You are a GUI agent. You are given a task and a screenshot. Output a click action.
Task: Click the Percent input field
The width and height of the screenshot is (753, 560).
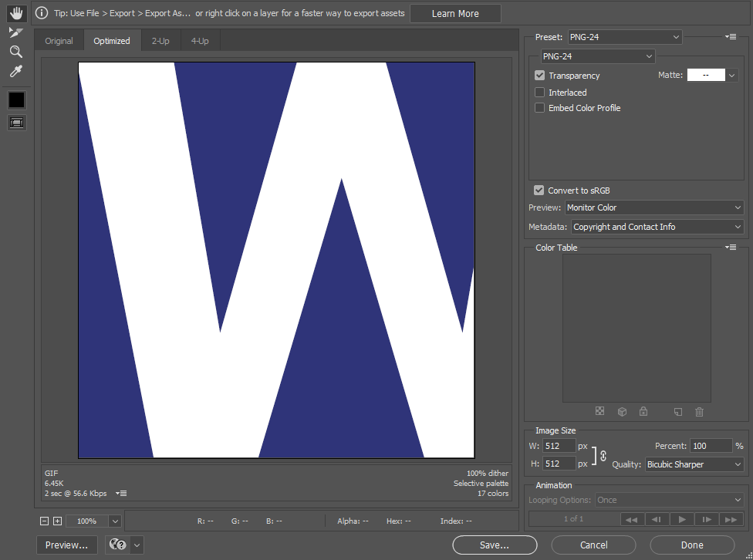tap(711, 446)
